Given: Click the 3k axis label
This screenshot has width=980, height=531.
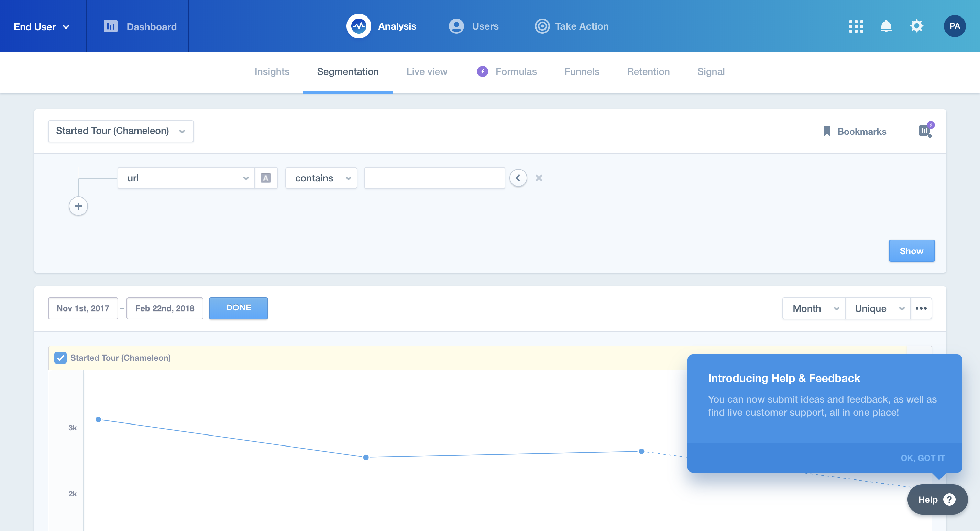Looking at the screenshot, I should (x=72, y=428).
